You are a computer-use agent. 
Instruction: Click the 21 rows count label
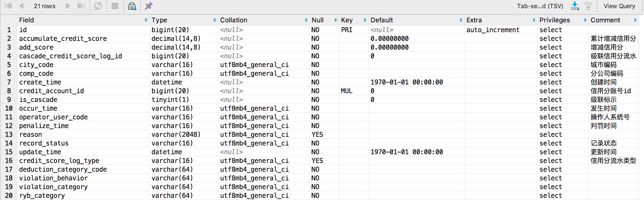(44, 6)
